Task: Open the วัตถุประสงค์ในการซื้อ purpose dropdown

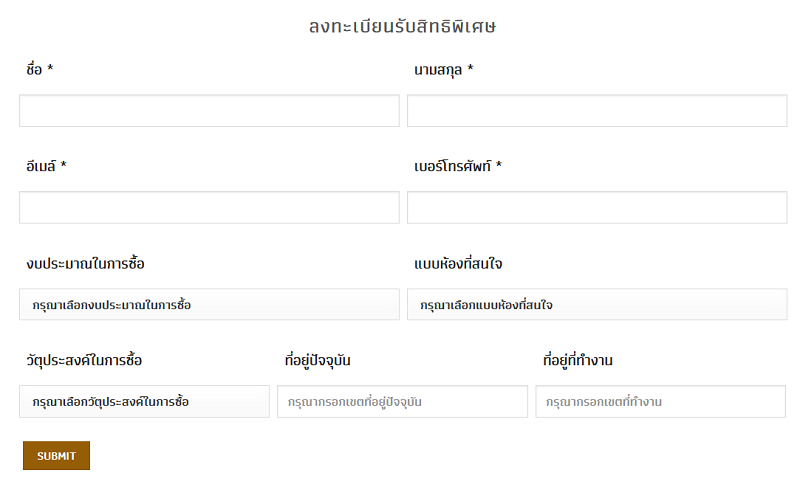Action: click(144, 401)
